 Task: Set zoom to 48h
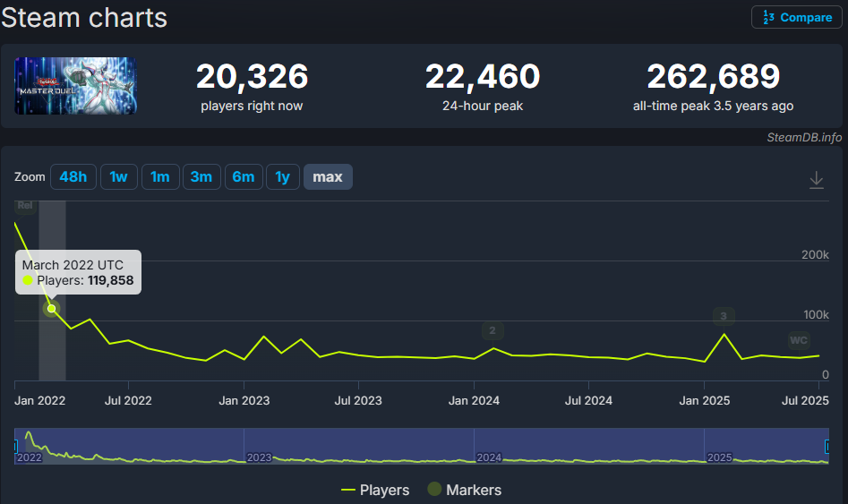(73, 177)
